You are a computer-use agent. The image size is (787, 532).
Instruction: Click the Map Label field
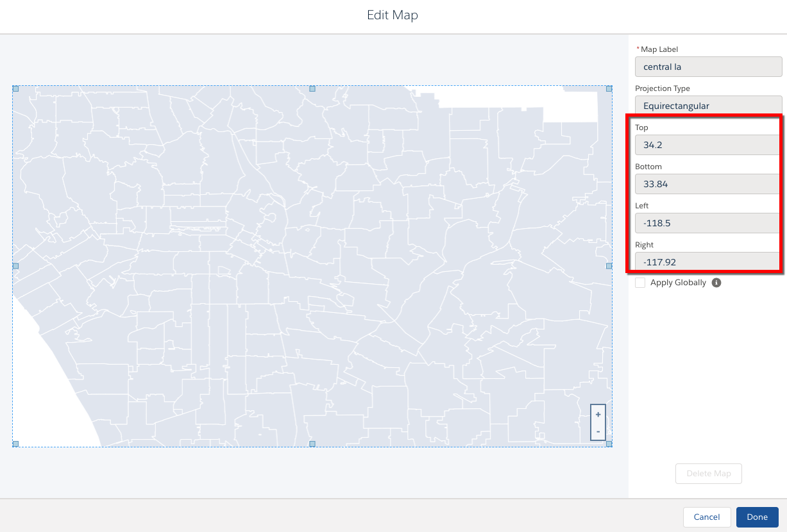pyautogui.click(x=708, y=67)
